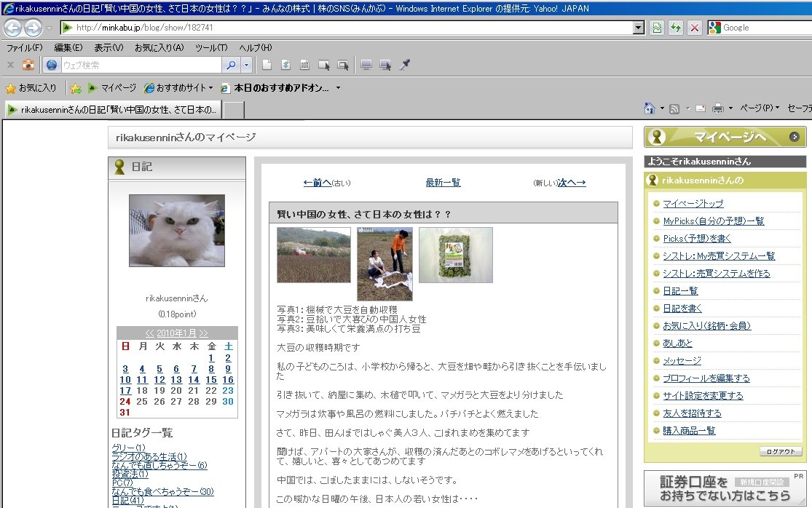The height and width of the screenshot is (508, 812).
Task: Click the Print icon in command bar
Action: click(x=717, y=108)
